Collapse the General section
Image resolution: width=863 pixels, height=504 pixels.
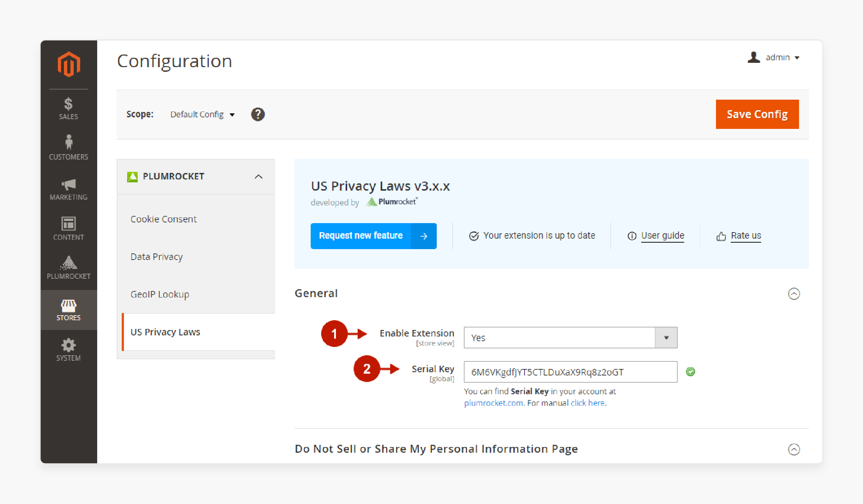[x=794, y=294]
